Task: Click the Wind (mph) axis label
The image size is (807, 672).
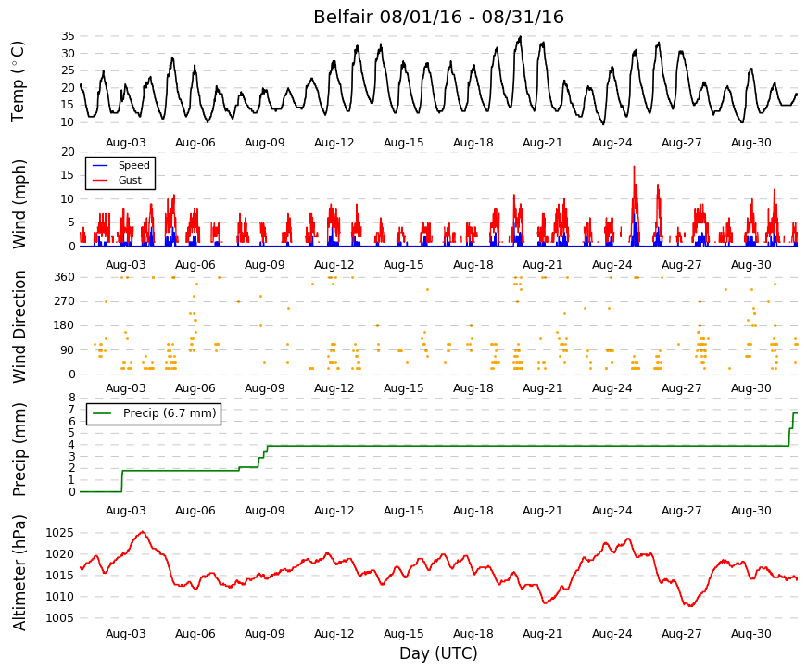Action: [x=19, y=205]
